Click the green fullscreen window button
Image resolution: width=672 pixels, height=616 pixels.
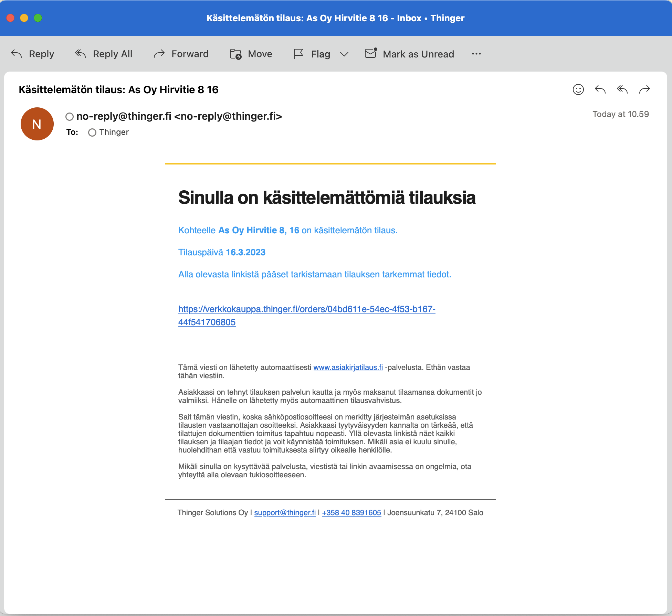coord(38,18)
